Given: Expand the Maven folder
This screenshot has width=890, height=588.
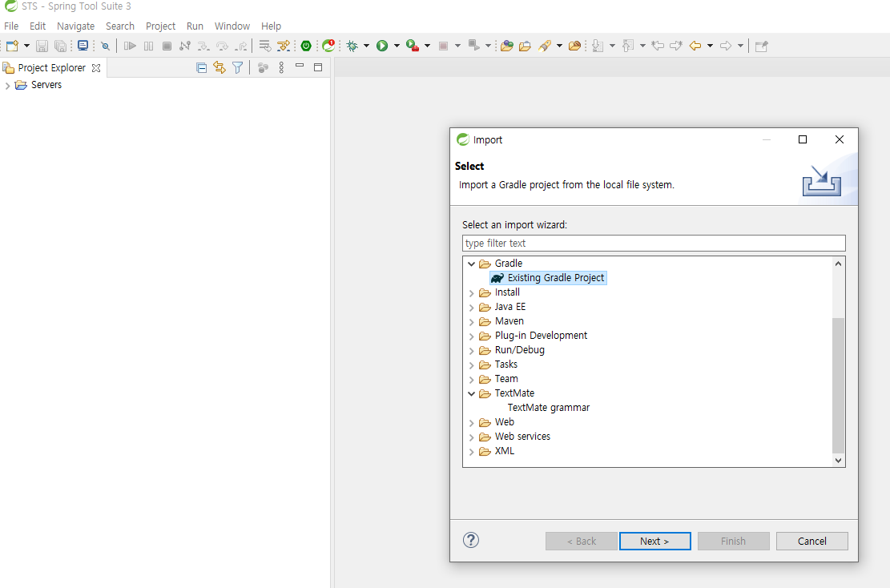Looking at the screenshot, I should pyautogui.click(x=471, y=322).
